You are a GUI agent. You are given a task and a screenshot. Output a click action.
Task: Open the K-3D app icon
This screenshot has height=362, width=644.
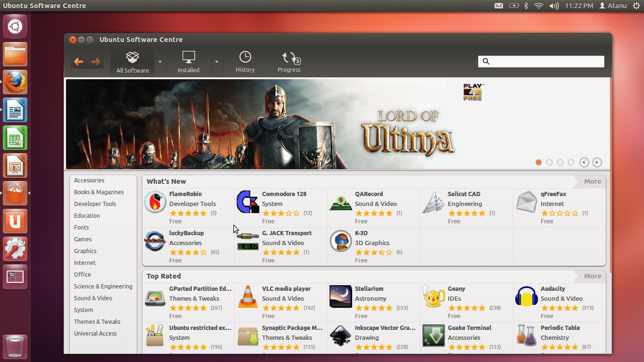340,241
